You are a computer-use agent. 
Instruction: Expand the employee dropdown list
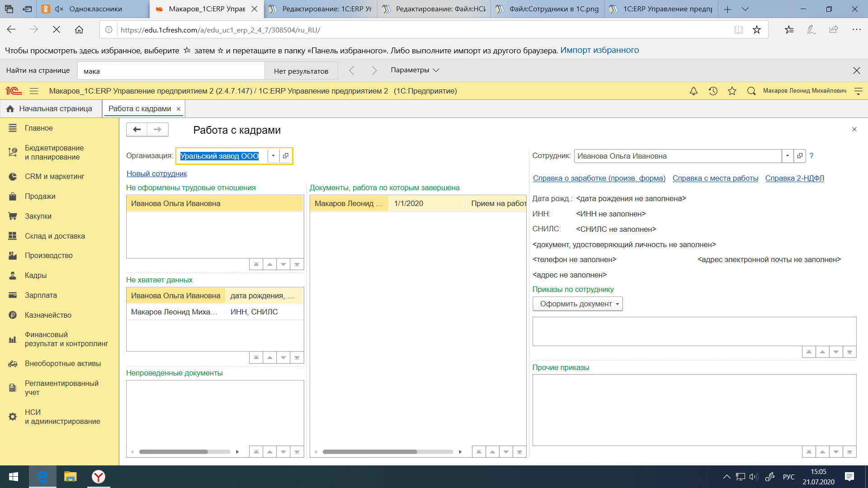coord(788,156)
